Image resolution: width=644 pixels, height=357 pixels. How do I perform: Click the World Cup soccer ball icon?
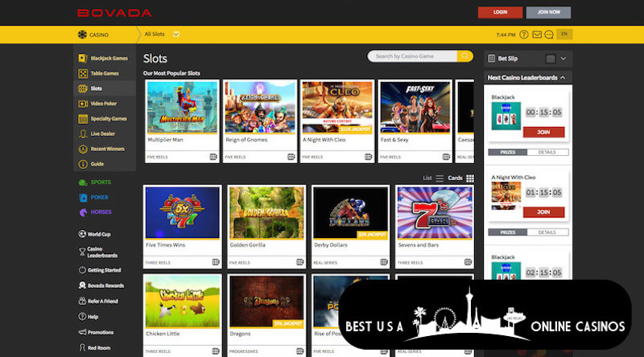pyautogui.click(x=82, y=234)
